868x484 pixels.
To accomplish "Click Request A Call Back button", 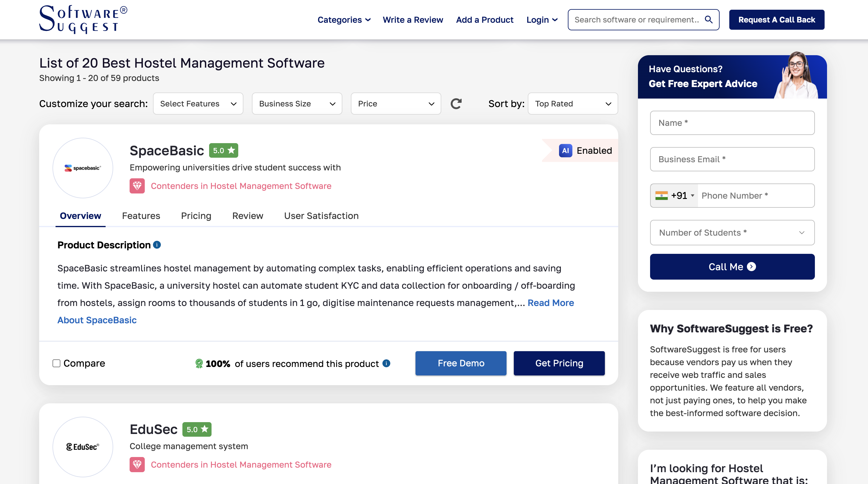I will point(777,19).
